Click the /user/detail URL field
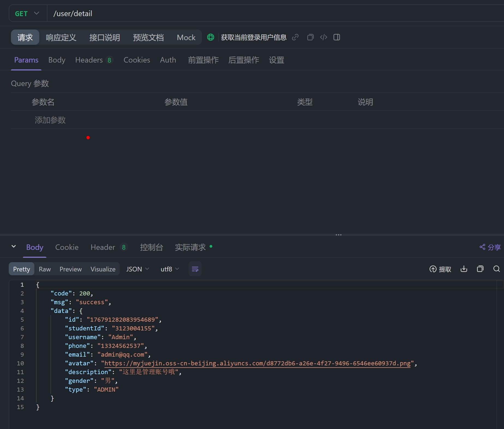Screen dimensions: 504x429 pyautogui.click(x=276, y=13)
